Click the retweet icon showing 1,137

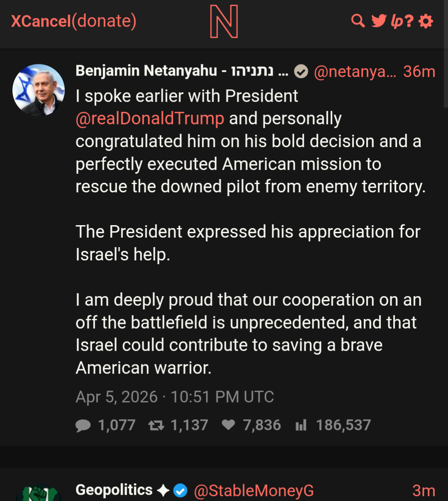tap(156, 425)
